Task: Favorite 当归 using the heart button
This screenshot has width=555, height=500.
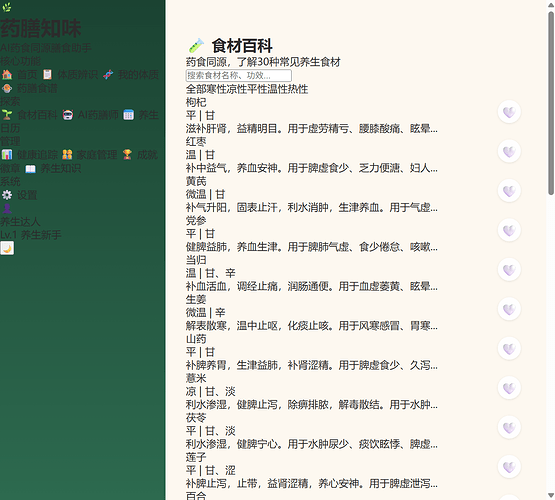Action: tap(509, 270)
